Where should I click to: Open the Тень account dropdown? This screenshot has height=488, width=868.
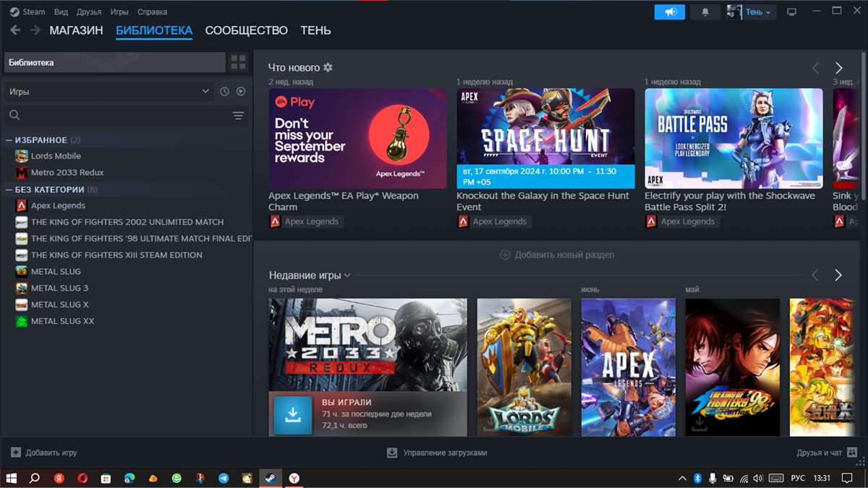752,12
